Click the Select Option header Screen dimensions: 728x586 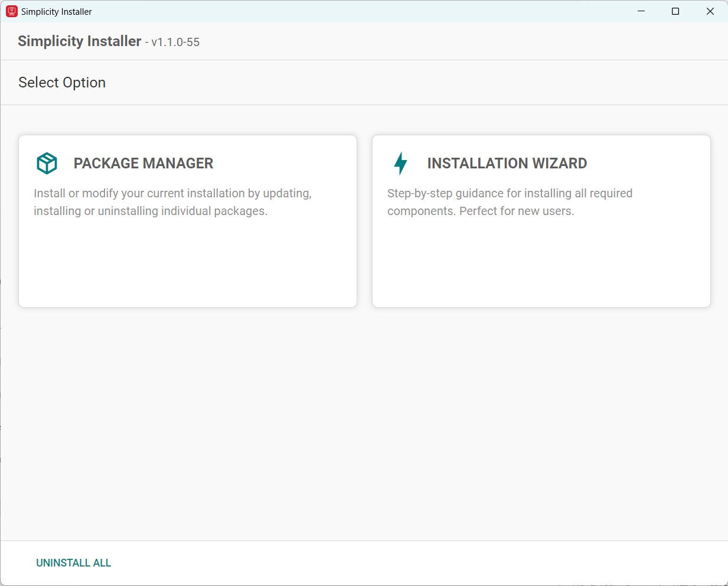(61, 82)
